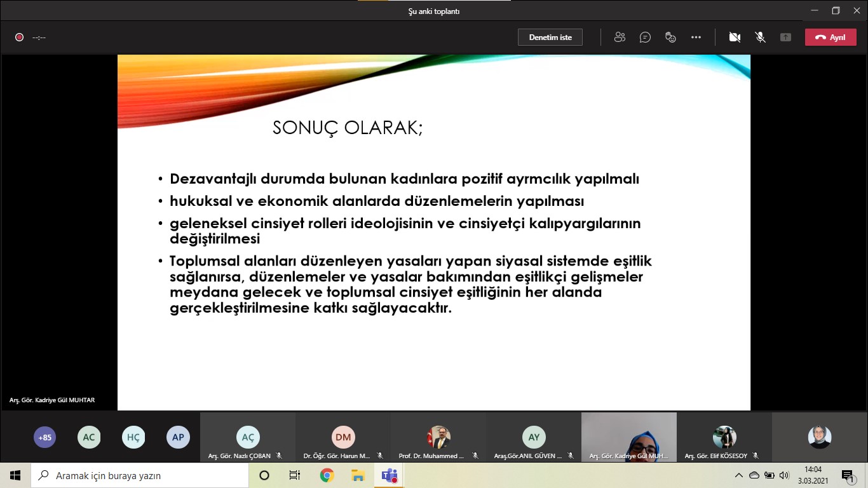
Task: Leave the meeting with Ayrıl button
Action: coord(830,37)
